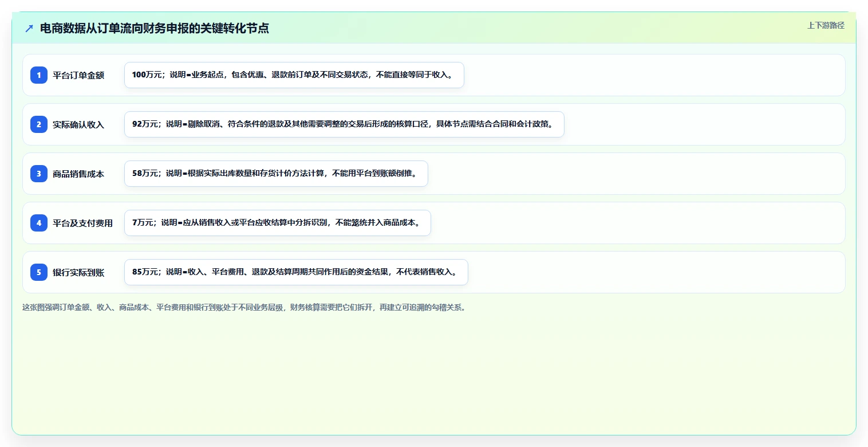Open the 100万元 description box

294,75
